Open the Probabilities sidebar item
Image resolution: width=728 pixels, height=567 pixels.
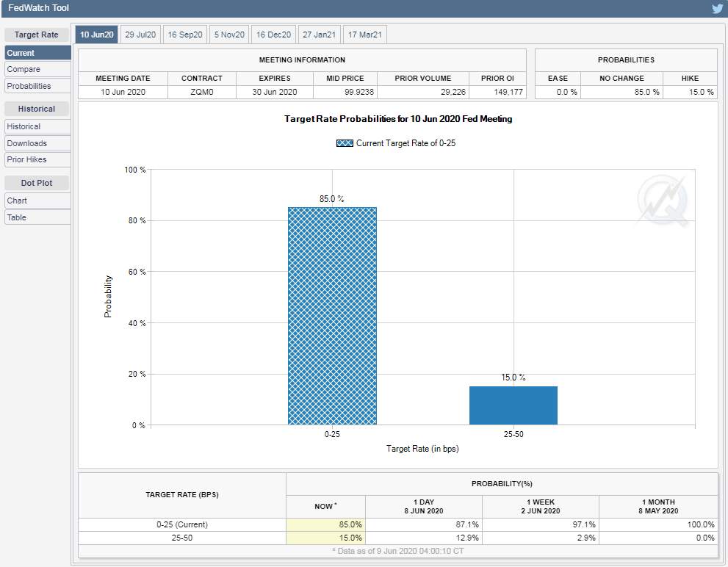pyautogui.click(x=37, y=86)
